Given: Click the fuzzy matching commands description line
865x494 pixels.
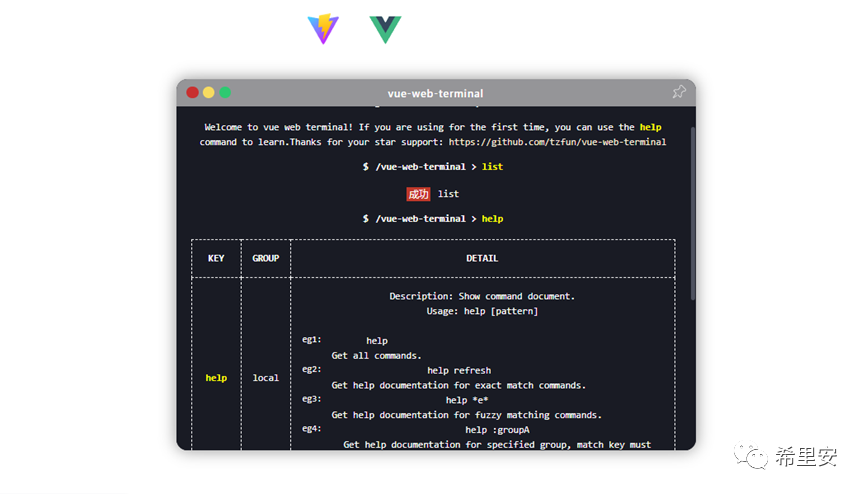Looking at the screenshot, I should click(466, 415).
